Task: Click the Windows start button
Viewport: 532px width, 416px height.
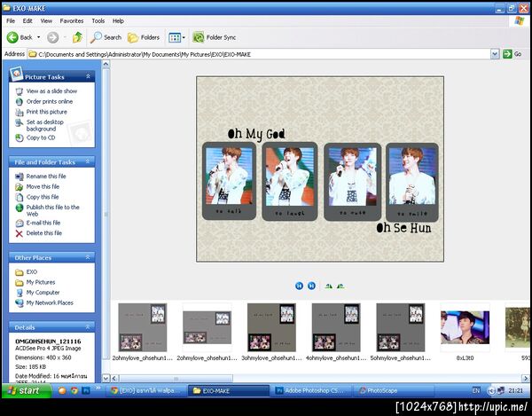Action: 27,390
